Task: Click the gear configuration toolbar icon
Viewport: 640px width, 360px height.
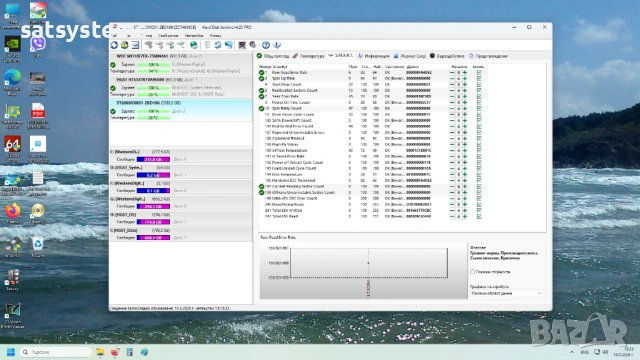Action: (253, 45)
